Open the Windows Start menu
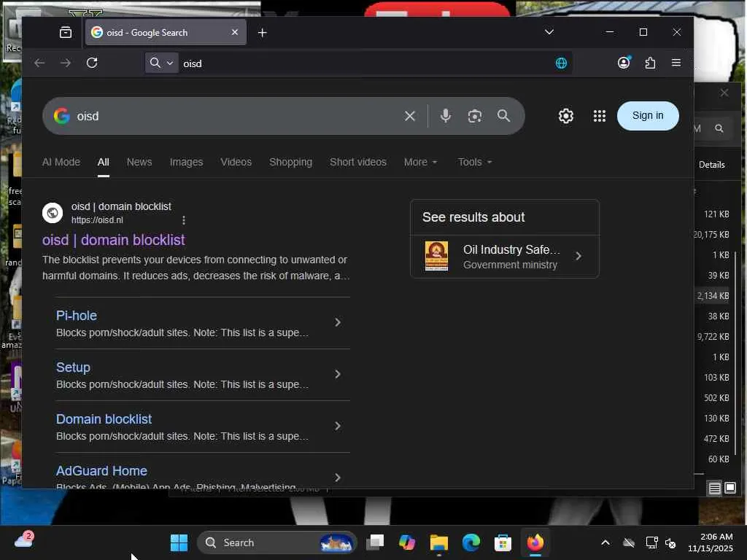 pyautogui.click(x=179, y=542)
